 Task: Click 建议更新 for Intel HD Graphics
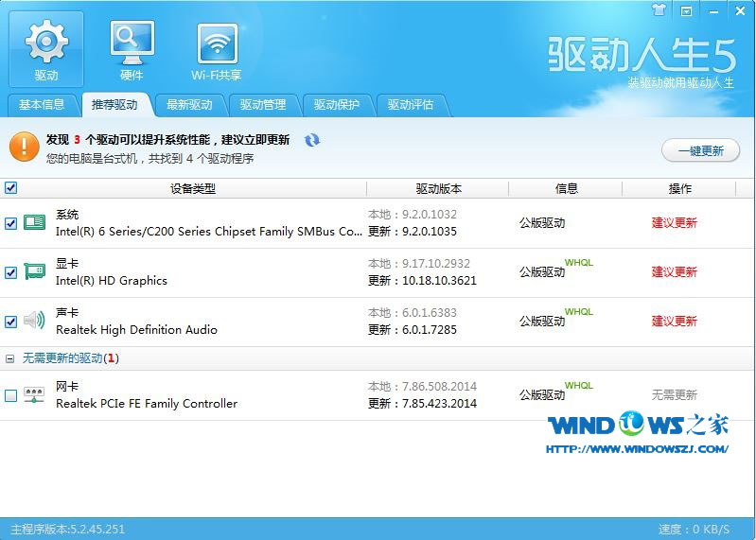coord(674,272)
